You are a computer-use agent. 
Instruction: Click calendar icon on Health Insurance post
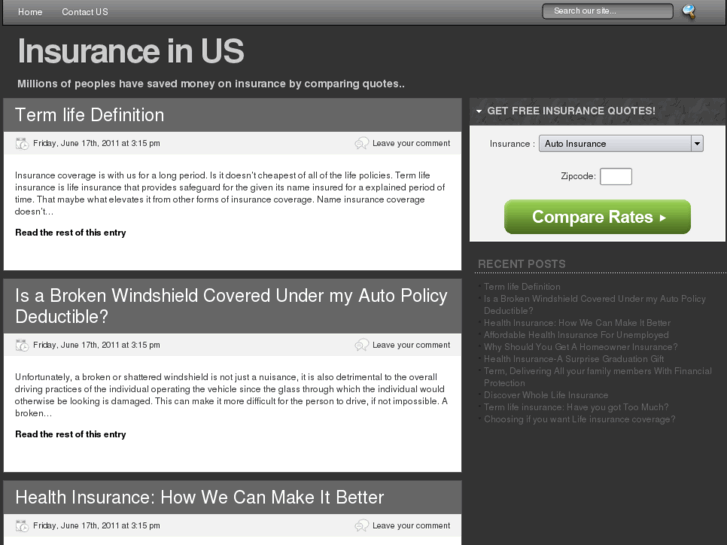click(x=22, y=525)
